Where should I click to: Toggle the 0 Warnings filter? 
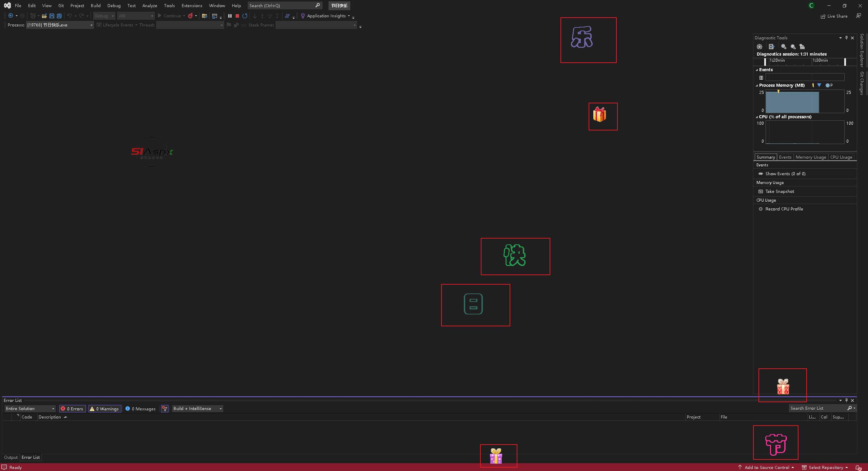tap(104, 409)
